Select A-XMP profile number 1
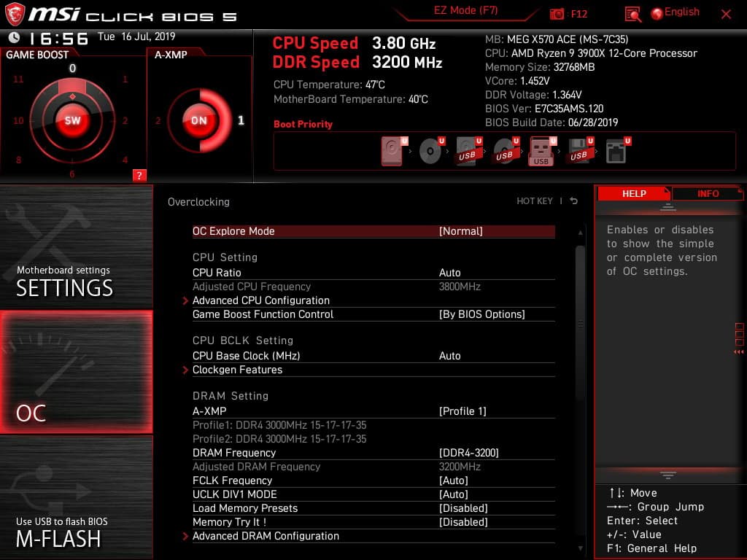The image size is (747, 560). tap(241, 120)
